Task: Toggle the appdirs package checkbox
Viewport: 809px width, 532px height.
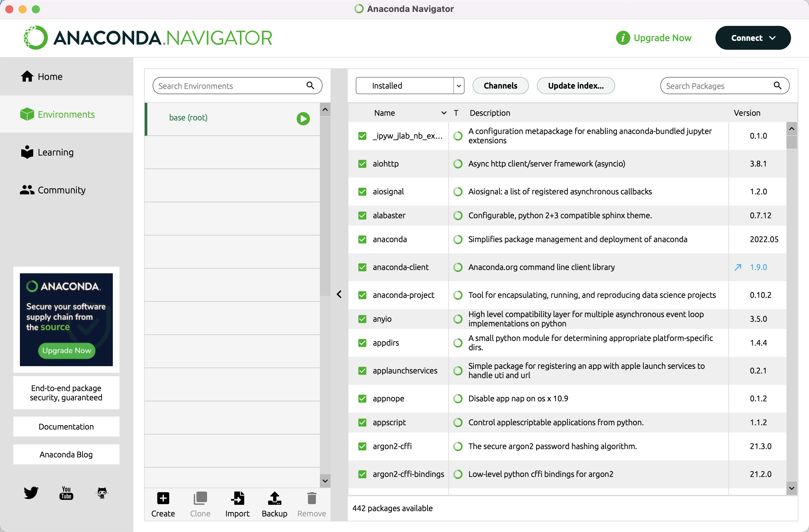Action: coord(362,343)
